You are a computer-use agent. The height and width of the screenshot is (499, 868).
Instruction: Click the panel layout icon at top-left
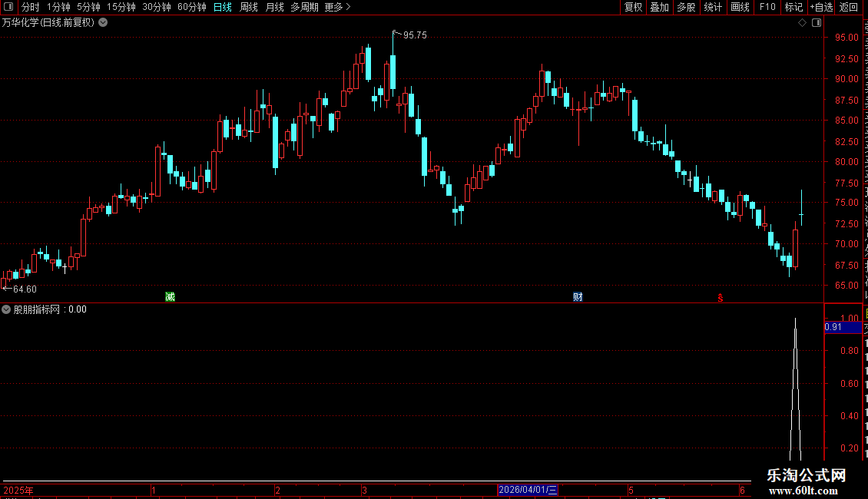point(8,7)
